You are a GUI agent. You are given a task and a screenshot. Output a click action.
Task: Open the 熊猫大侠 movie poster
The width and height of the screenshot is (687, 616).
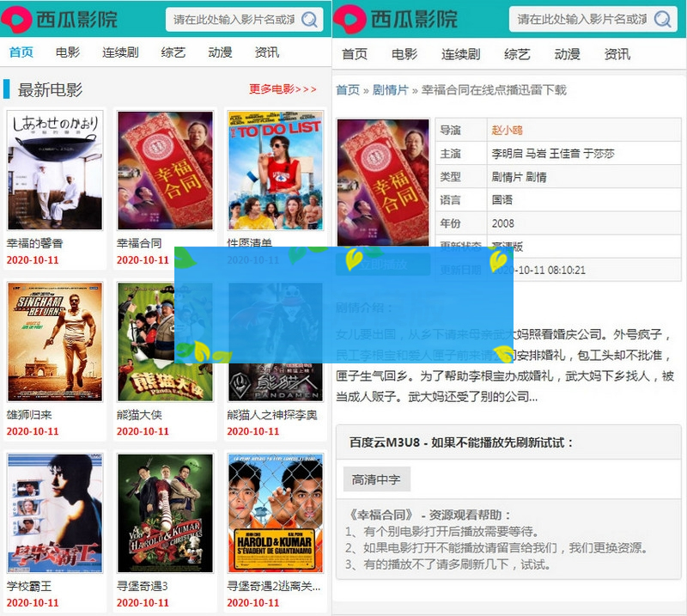click(x=165, y=341)
